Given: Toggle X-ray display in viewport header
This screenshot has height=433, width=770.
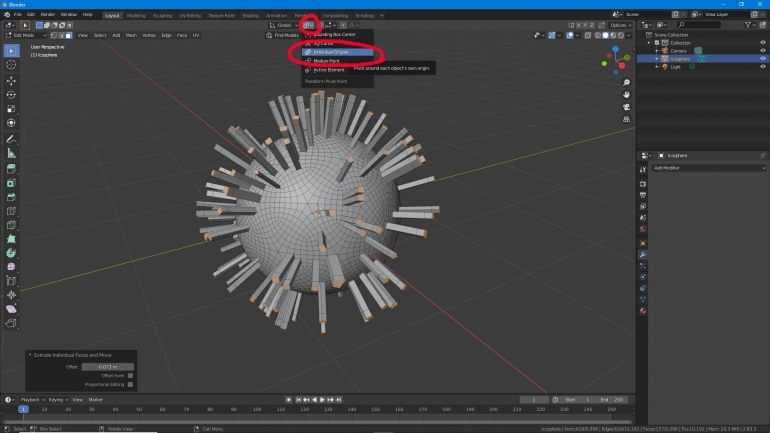Looking at the screenshot, I should 588,35.
